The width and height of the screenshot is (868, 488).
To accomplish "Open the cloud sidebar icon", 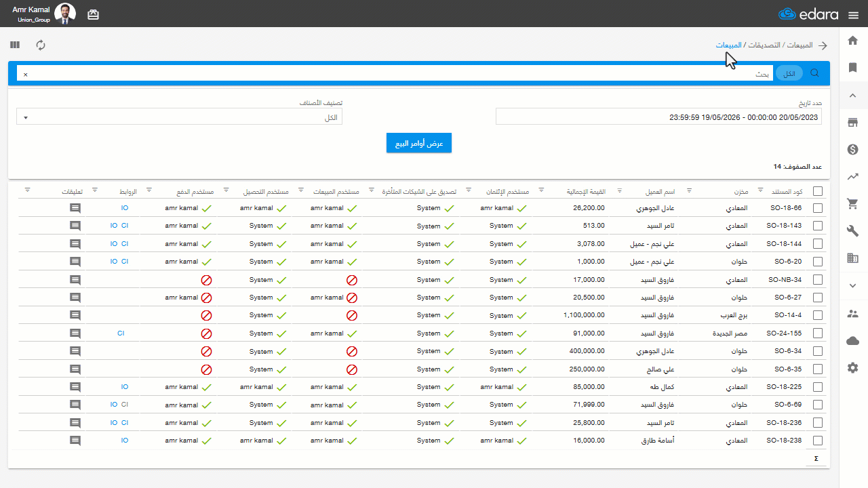I will coord(853,340).
